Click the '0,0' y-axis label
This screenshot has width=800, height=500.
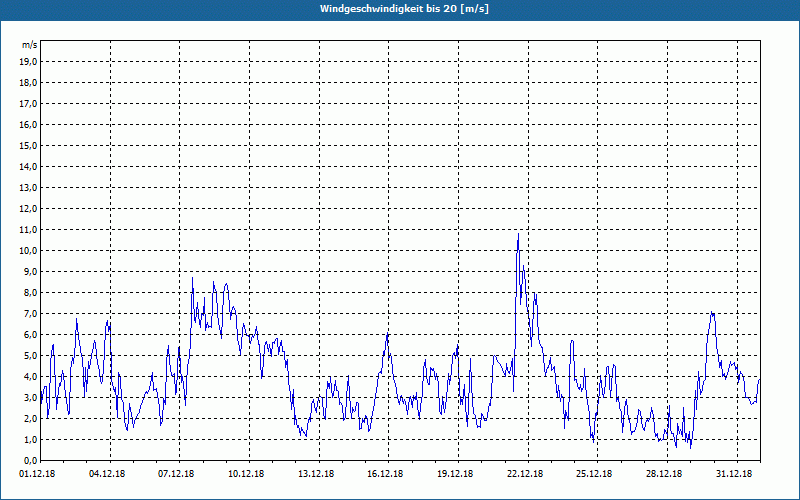[x=30, y=460]
